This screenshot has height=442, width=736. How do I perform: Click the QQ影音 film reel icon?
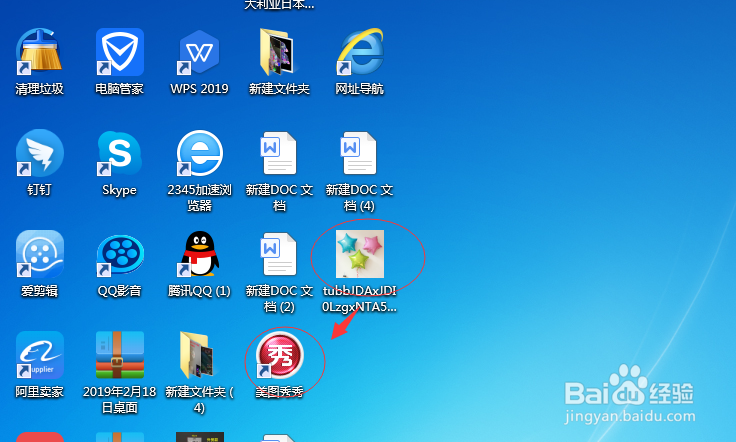(120, 255)
